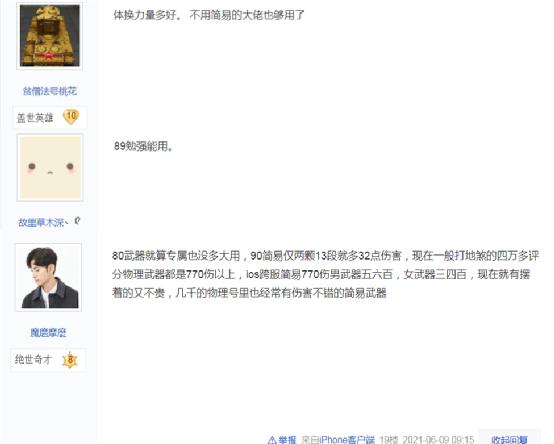
Task: Visit the third commenter's username link
Action: point(48,332)
